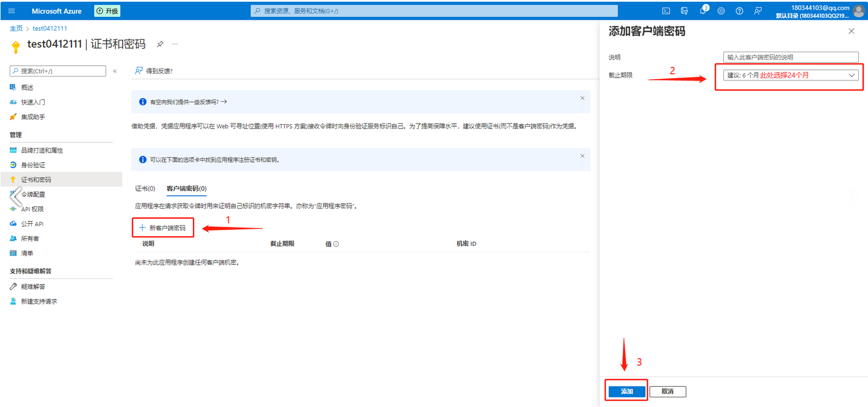Click the 取消 button
Image resolution: width=868 pixels, height=407 pixels.
[668, 392]
